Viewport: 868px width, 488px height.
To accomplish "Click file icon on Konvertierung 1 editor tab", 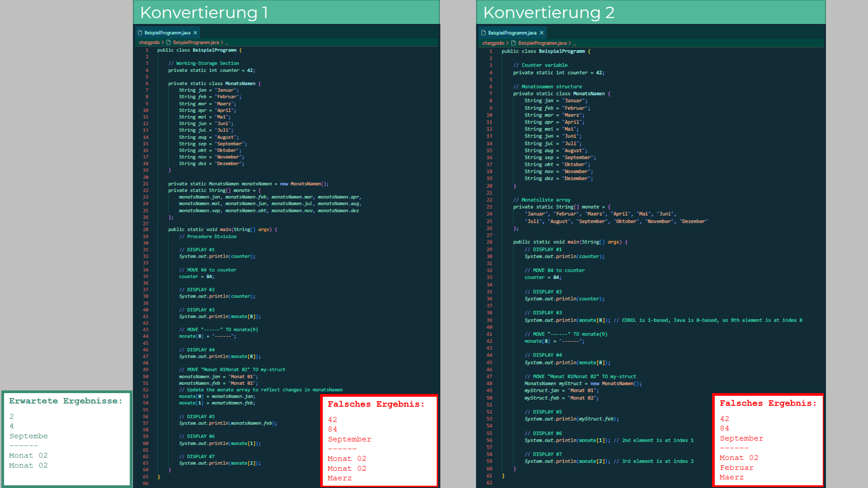I will point(140,33).
